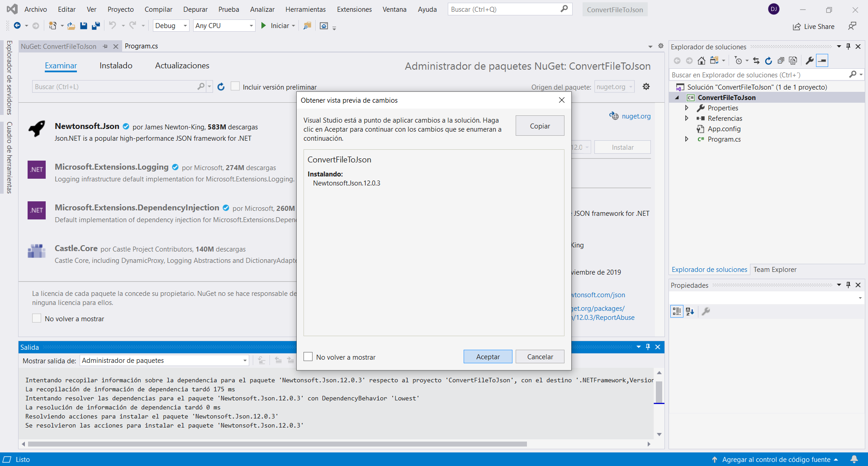Open the Debug configuration dropdown
Image resolution: width=868 pixels, height=466 pixels.
point(171,26)
